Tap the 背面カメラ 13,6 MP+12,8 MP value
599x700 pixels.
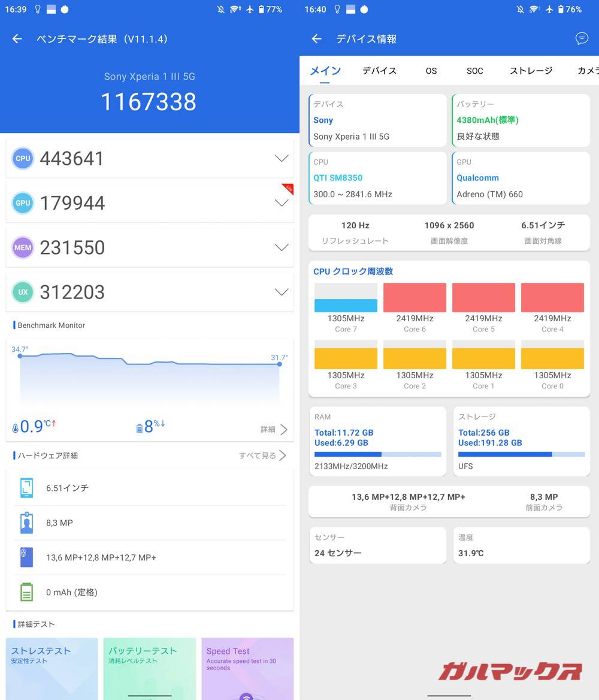click(409, 497)
